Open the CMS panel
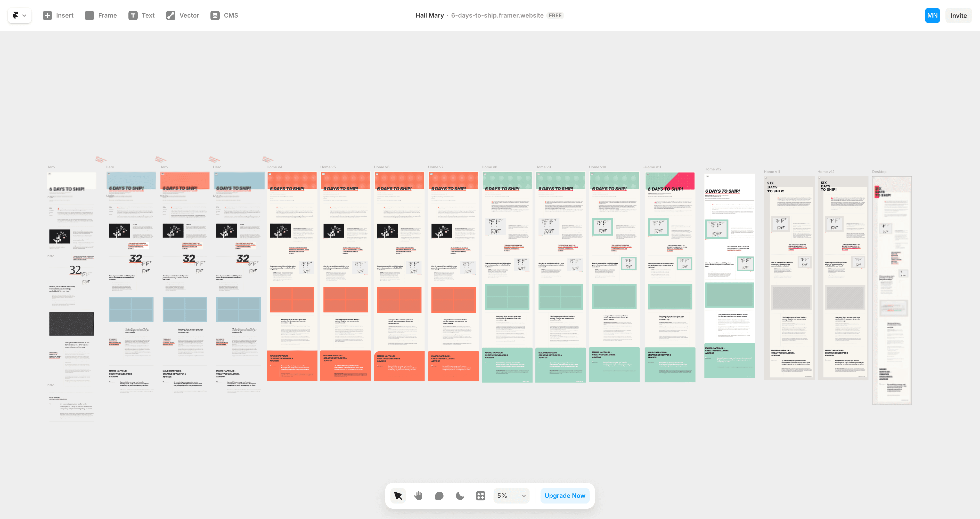 click(x=224, y=15)
